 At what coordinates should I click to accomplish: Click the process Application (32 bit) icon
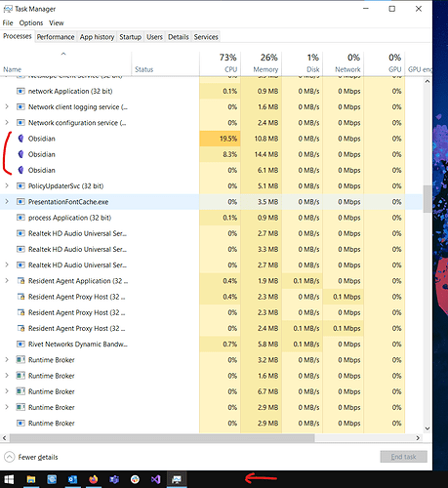tap(20, 218)
